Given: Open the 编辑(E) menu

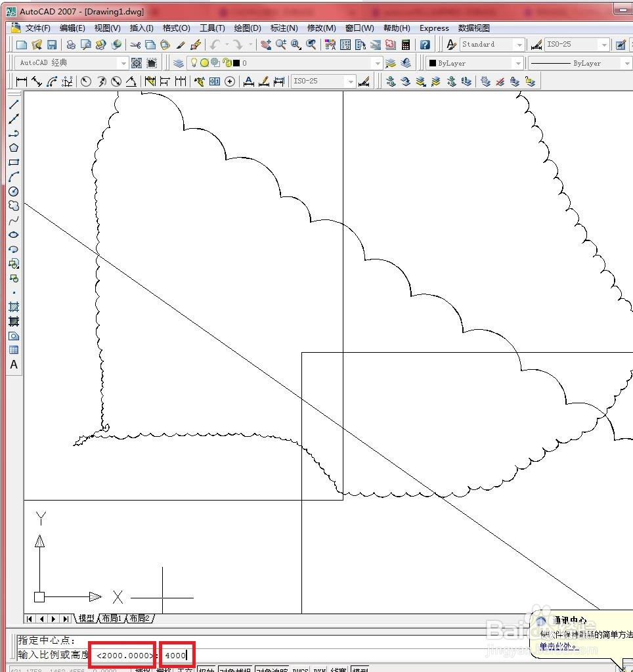Looking at the screenshot, I should [72, 28].
